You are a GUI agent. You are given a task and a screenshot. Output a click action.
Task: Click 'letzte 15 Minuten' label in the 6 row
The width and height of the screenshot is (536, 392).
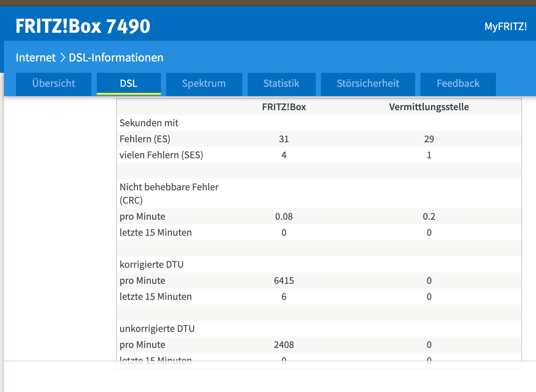click(156, 297)
